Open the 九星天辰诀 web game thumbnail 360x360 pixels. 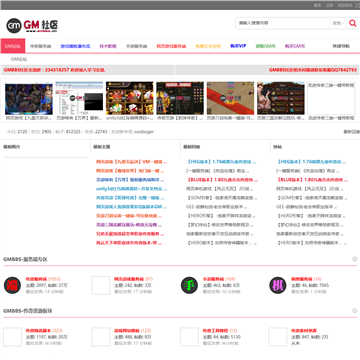pyautogui.click(x=29, y=98)
